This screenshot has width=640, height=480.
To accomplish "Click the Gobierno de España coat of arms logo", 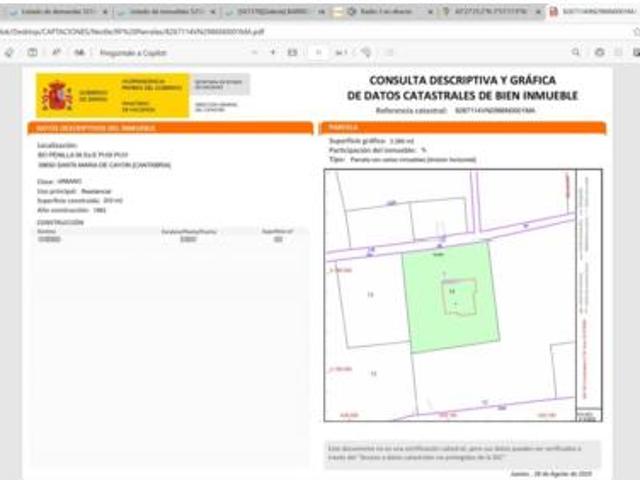I will 57,96.
